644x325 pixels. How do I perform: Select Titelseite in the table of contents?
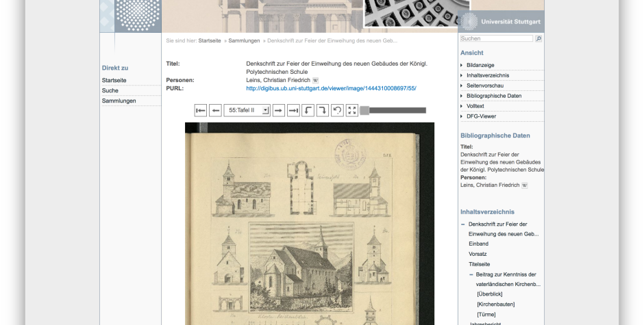tap(480, 264)
